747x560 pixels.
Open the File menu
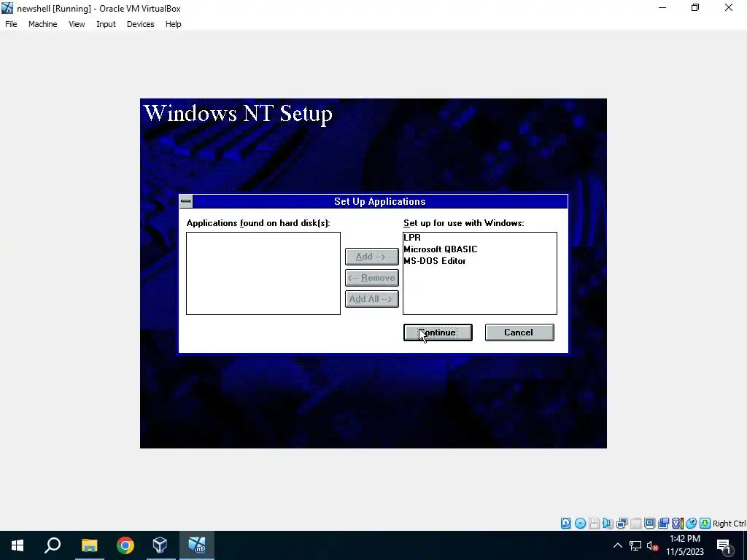[x=11, y=24]
